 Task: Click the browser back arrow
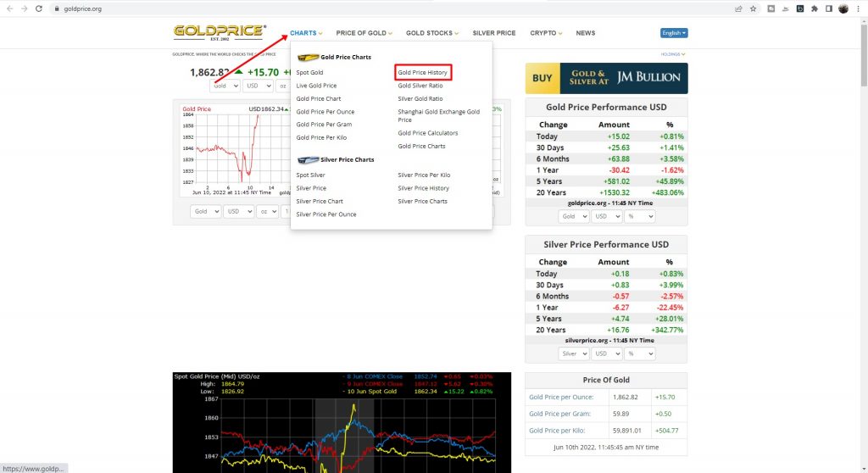click(8, 8)
